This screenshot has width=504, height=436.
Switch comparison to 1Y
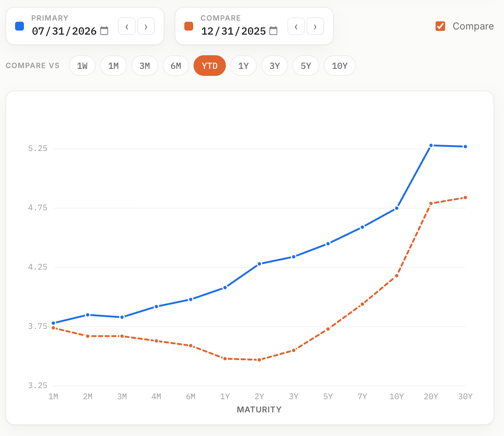tap(244, 66)
